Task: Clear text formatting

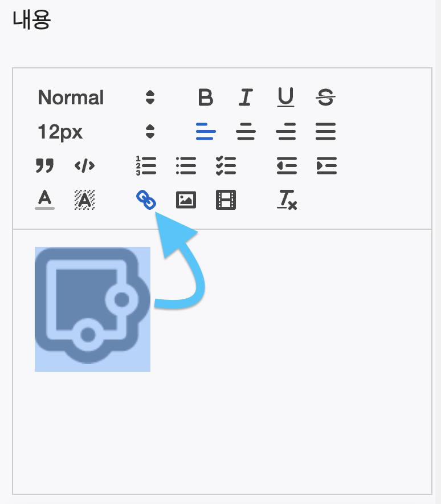Action: [x=287, y=200]
